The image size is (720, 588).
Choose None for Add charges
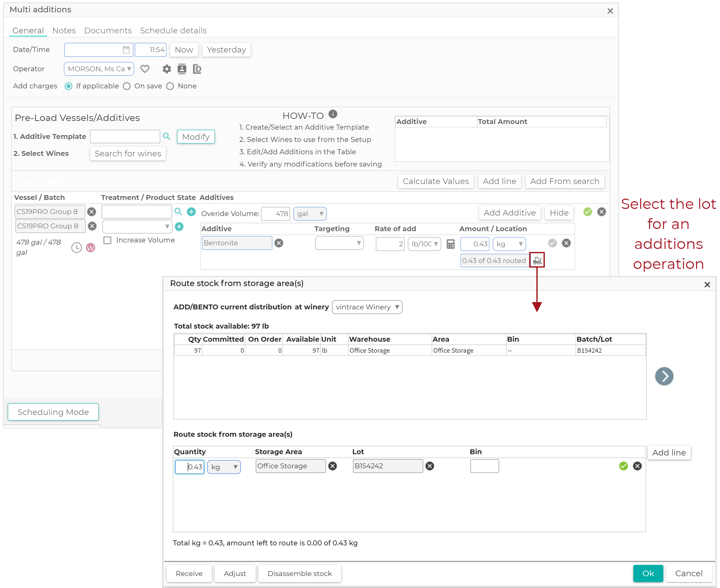(170, 86)
